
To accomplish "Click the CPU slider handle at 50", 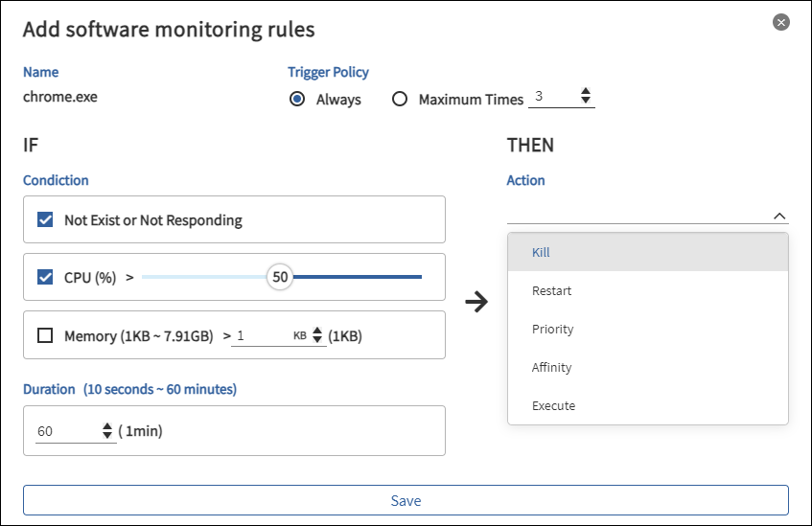I will point(280,277).
